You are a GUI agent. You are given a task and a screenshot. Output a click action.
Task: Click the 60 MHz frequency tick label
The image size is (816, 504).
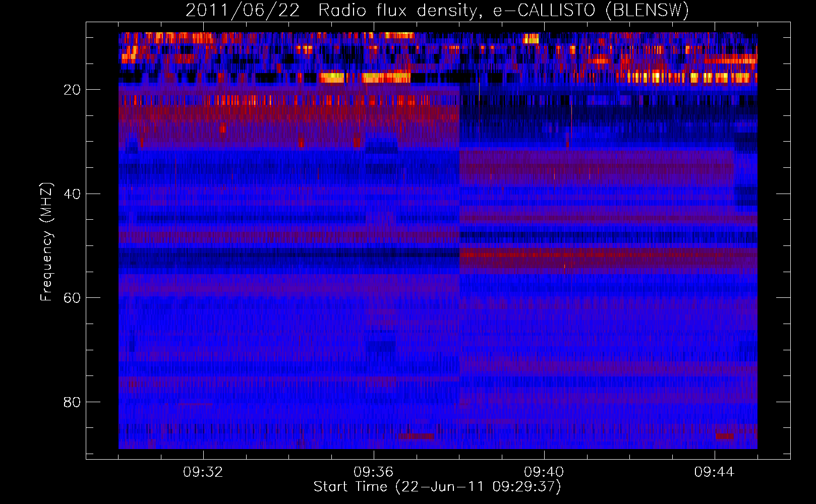(x=73, y=298)
